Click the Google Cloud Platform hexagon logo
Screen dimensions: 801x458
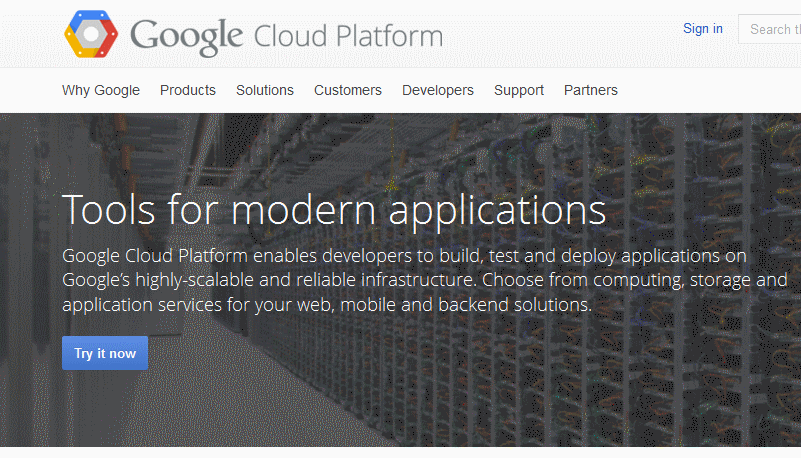point(91,35)
